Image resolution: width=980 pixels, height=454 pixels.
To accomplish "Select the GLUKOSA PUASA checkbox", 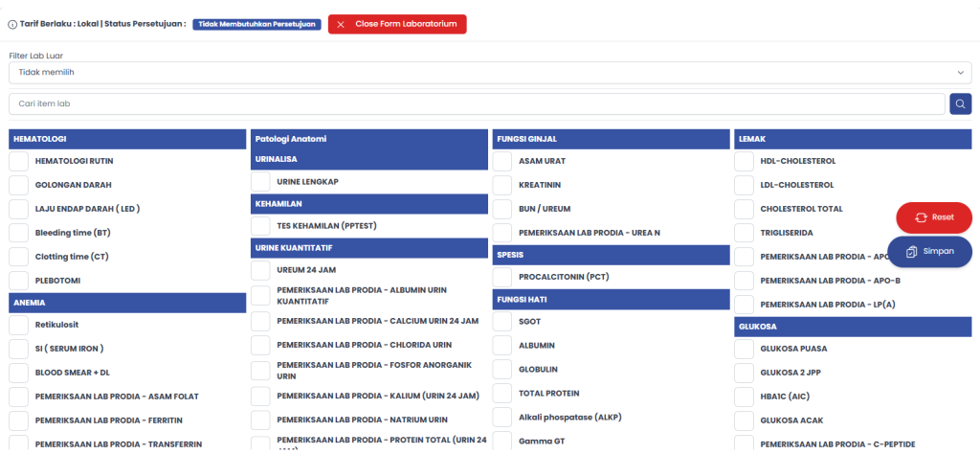I will [744, 350].
